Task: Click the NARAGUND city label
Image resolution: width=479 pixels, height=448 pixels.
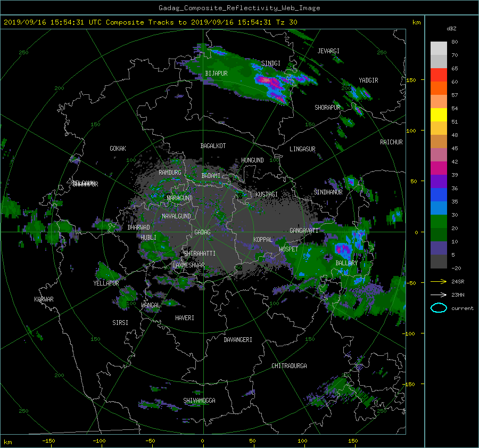Action: 180,198
